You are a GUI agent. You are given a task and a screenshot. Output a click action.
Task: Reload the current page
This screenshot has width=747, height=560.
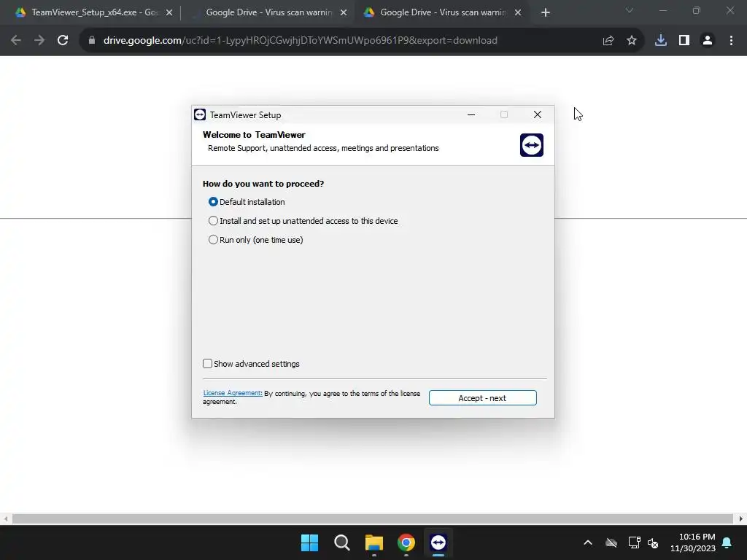coord(63,41)
